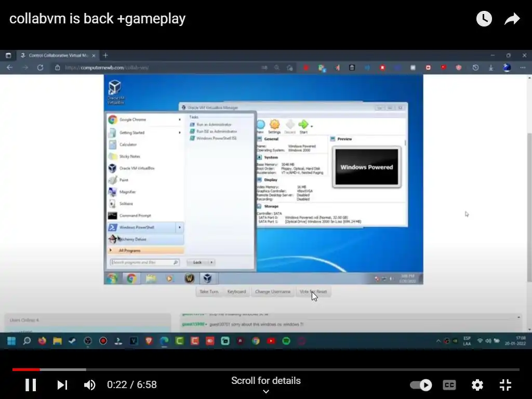Open browser downloads icon
The image size is (532, 399).
coord(491,68)
